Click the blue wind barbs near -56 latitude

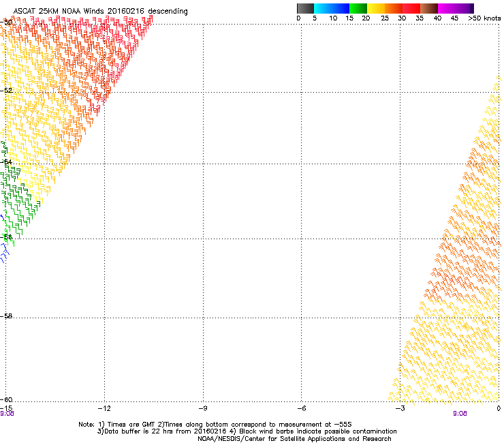tap(4, 253)
